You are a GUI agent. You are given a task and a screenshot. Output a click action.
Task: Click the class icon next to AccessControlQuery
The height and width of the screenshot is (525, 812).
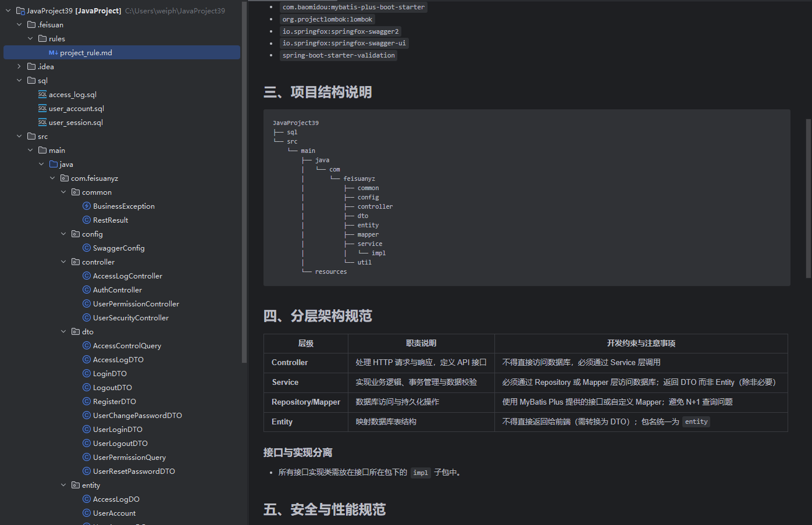tap(87, 346)
